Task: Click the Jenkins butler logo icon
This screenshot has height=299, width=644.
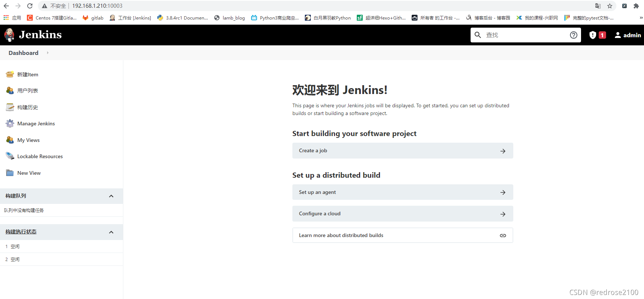Action: pyautogui.click(x=9, y=35)
